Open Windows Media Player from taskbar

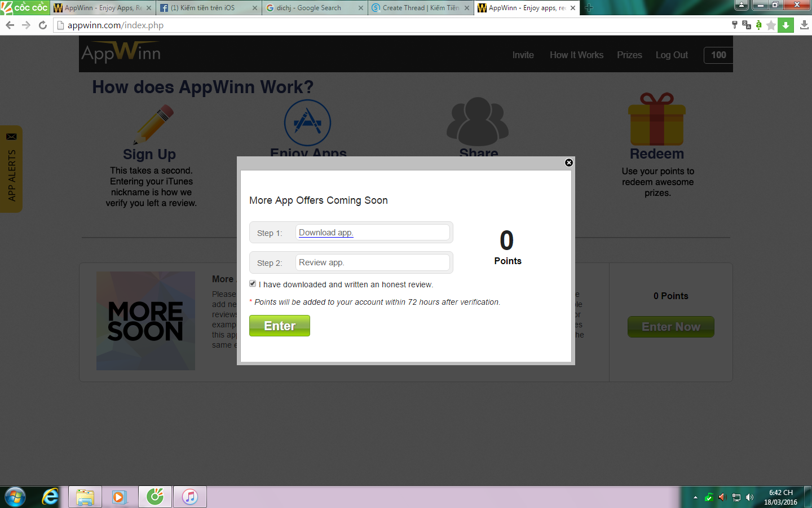120,497
